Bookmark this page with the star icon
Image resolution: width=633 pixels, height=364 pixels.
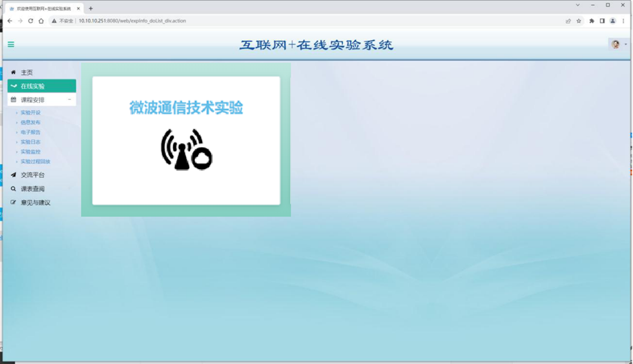point(579,21)
